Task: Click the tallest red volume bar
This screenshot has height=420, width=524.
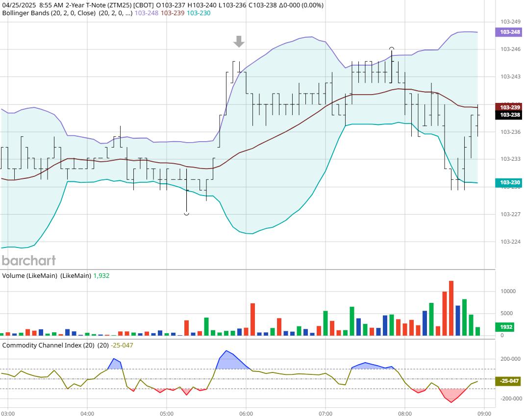Action: click(x=451, y=308)
